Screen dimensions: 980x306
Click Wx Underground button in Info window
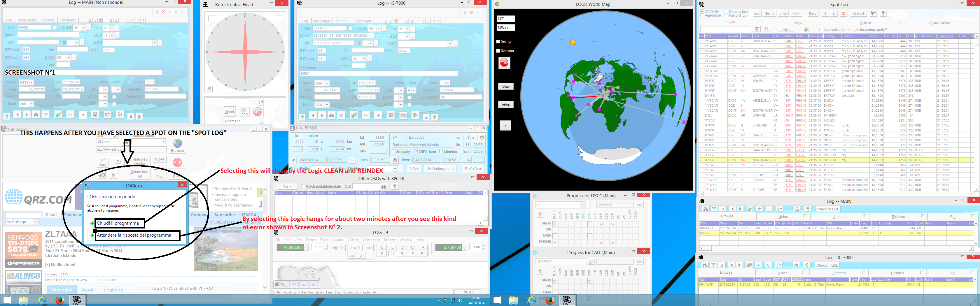[440, 169]
